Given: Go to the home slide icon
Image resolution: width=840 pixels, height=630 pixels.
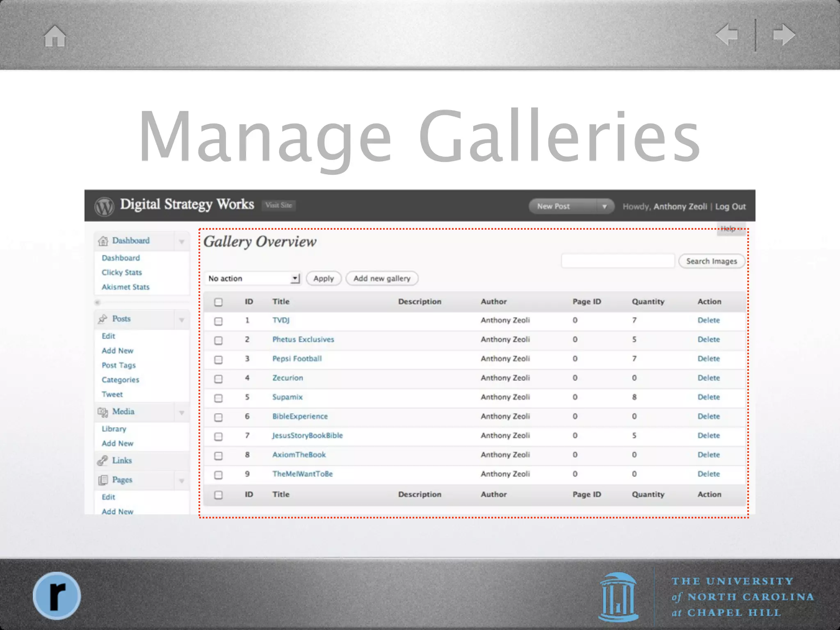Looking at the screenshot, I should click(x=55, y=36).
